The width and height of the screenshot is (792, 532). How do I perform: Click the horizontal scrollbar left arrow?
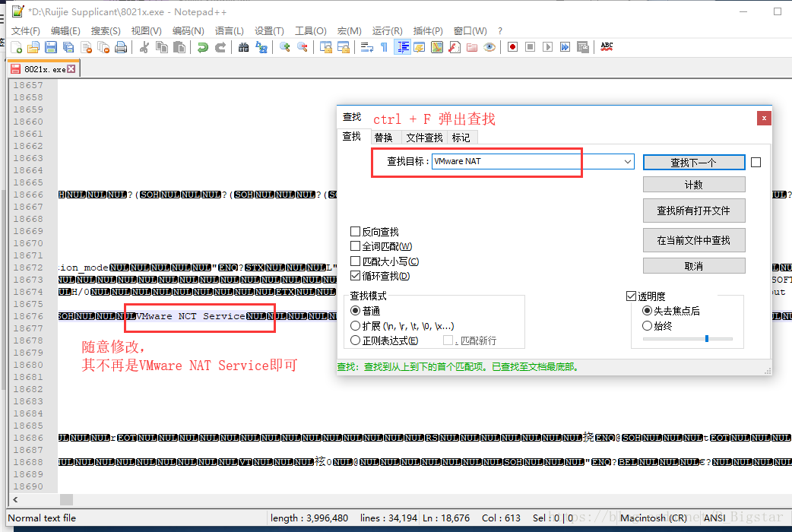click(15, 499)
